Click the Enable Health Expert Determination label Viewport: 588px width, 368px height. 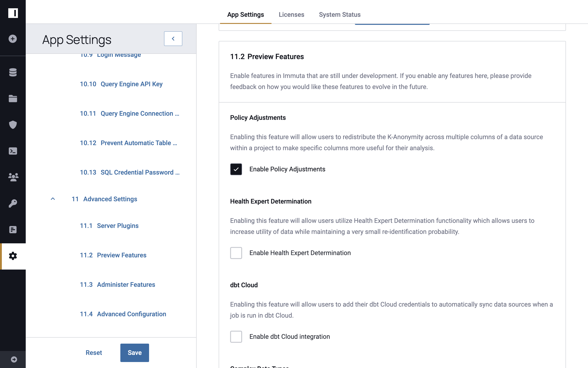pyautogui.click(x=300, y=253)
